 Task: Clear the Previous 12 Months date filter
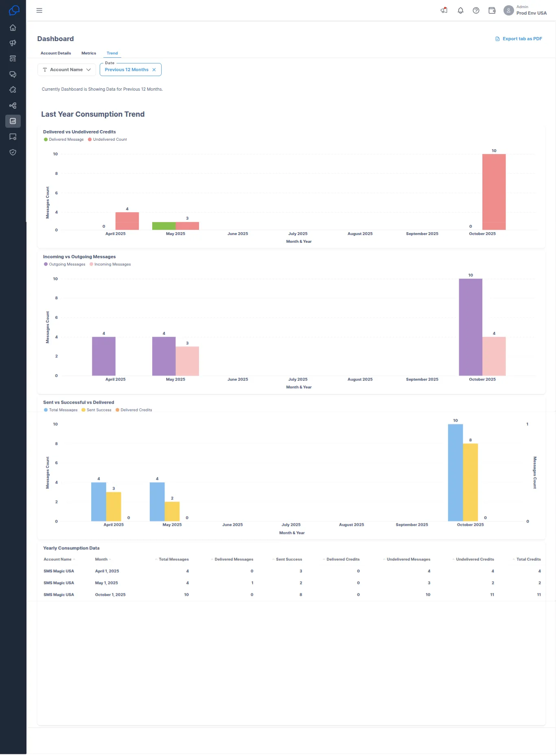154,70
